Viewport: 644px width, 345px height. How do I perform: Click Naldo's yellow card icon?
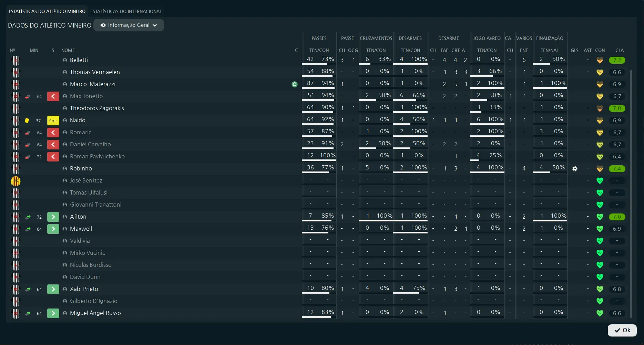pos(27,121)
